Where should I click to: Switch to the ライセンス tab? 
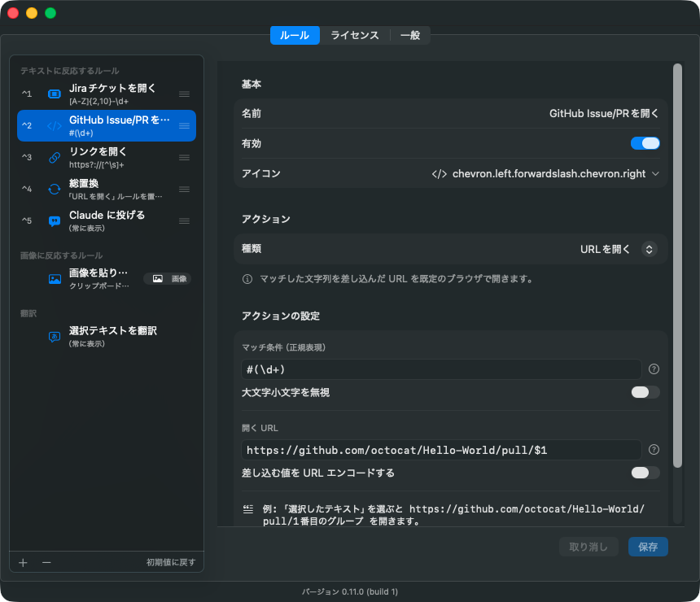pos(354,35)
